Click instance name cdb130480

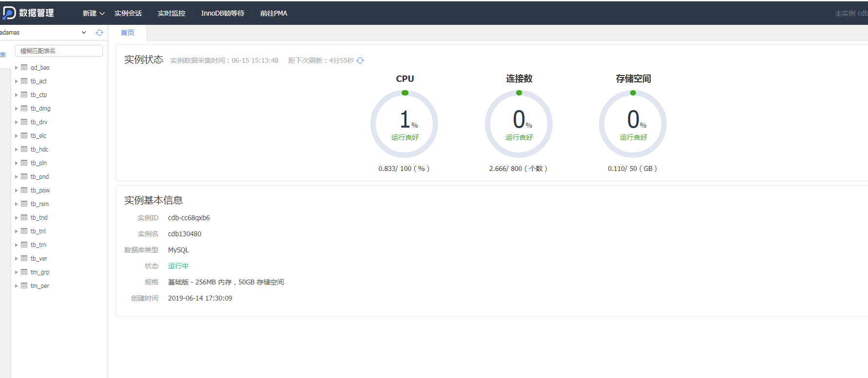185,234
